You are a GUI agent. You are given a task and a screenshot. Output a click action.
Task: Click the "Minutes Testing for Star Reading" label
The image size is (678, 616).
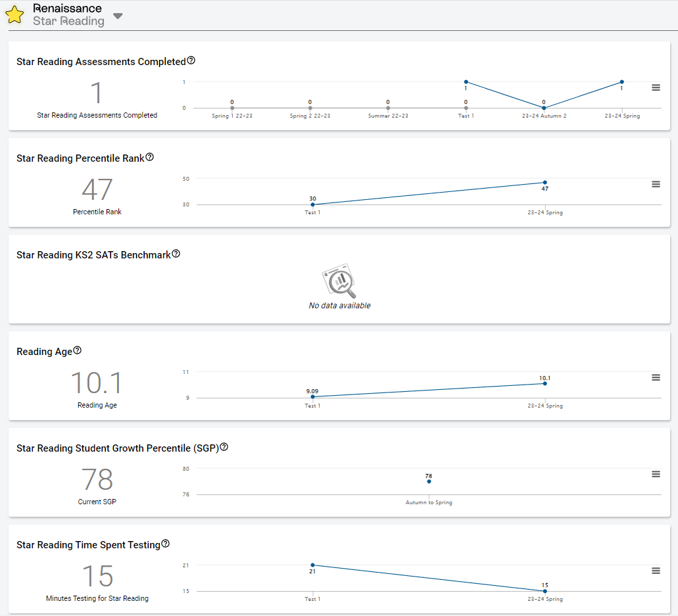(x=97, y=598)
